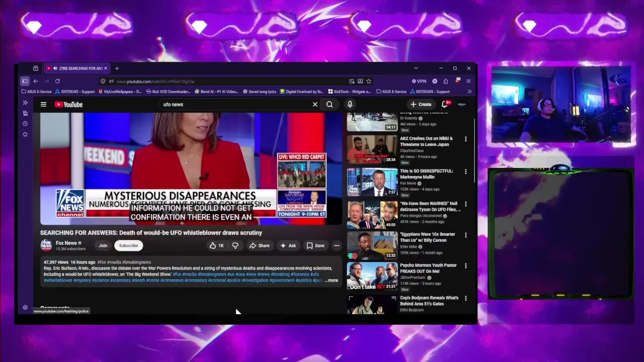This screenshot has height=362, width=644.
Task: Bookmark this page with star icon
Action: (x=369, y=81)
